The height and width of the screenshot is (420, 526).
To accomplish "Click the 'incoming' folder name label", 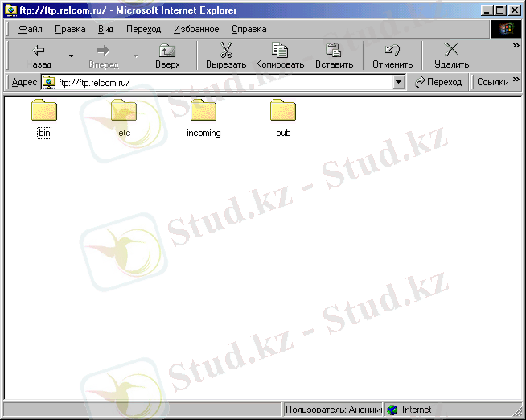I will (203, 134).
